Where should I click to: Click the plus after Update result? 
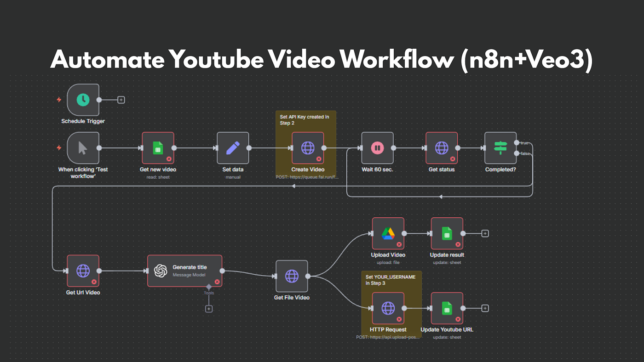(485, 233)
